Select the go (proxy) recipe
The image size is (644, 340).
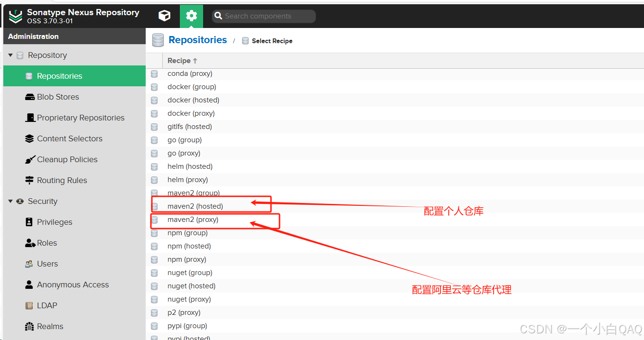[395, 153]
